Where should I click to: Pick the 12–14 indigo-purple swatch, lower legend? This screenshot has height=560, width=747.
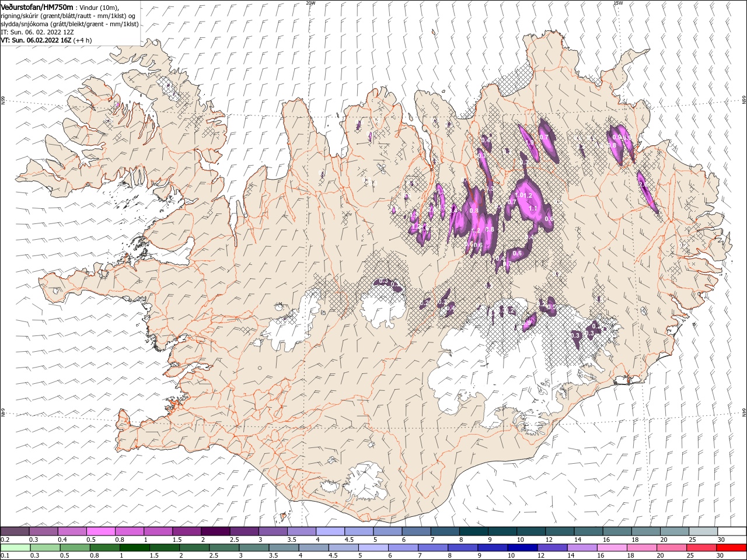[x=552, y=548]
